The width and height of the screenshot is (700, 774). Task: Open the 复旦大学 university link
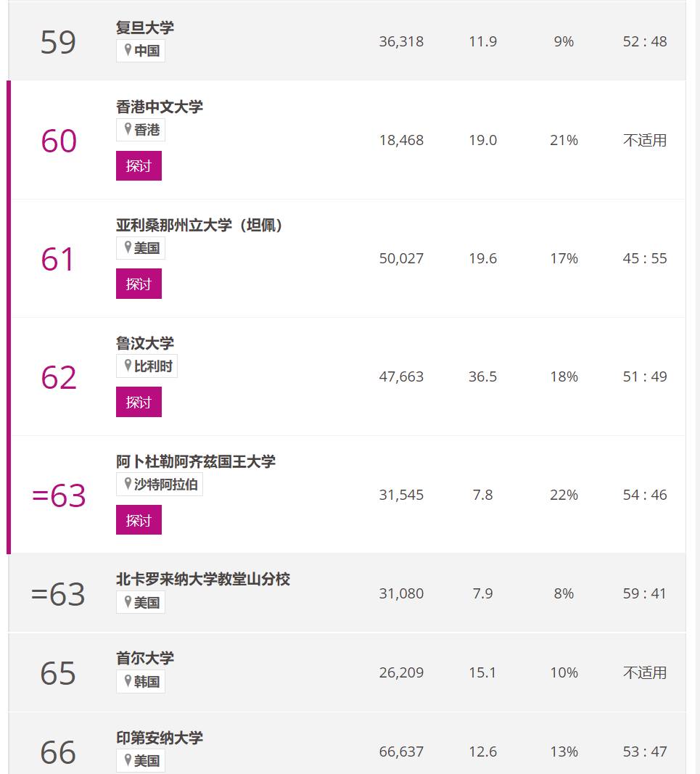145,28
